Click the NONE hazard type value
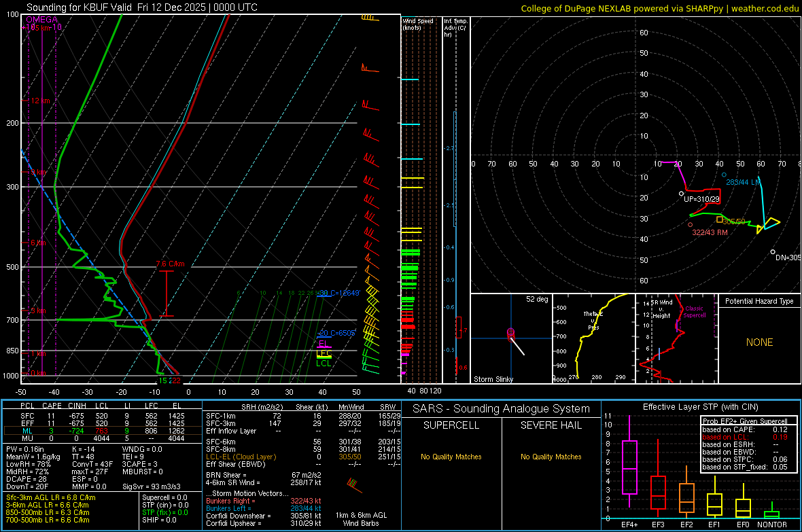Image resolution: width=802 pixels, height=532 pixels. 759,342
